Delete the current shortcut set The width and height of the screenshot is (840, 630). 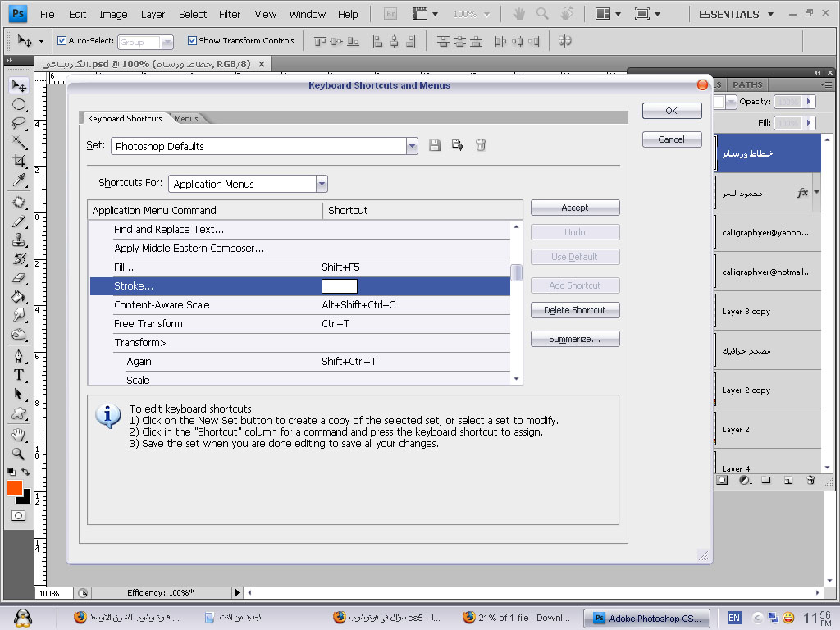(481, 145)
